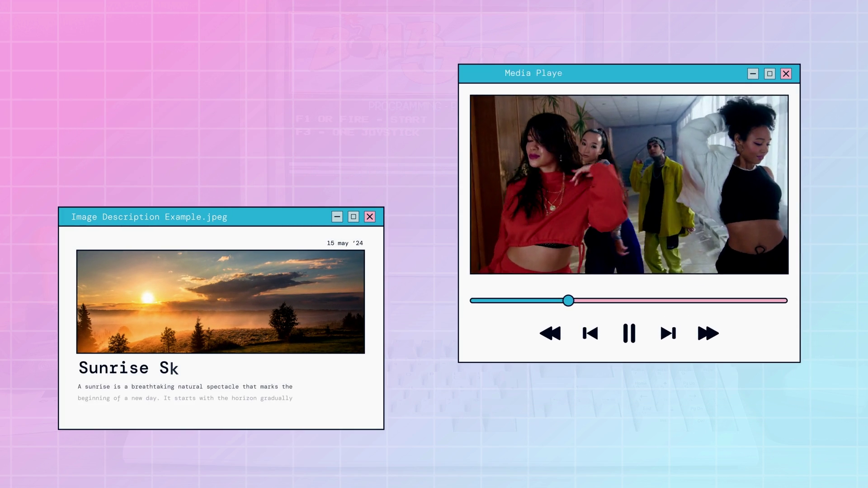Click the playback progress slider knob
This screenshot has width=868, height=488.
pos(568,300)
